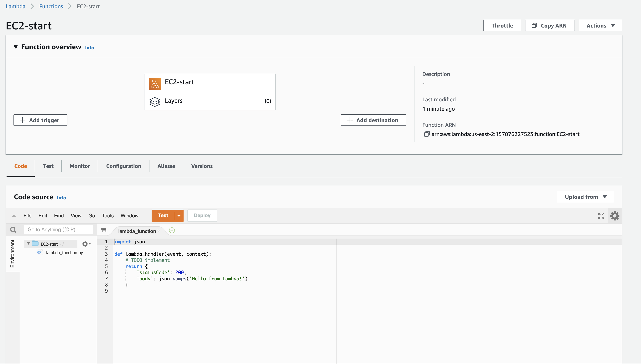Toggle fullscreen editor icon
The height and width of the screenshot is (364, 641).
[601, 216]
